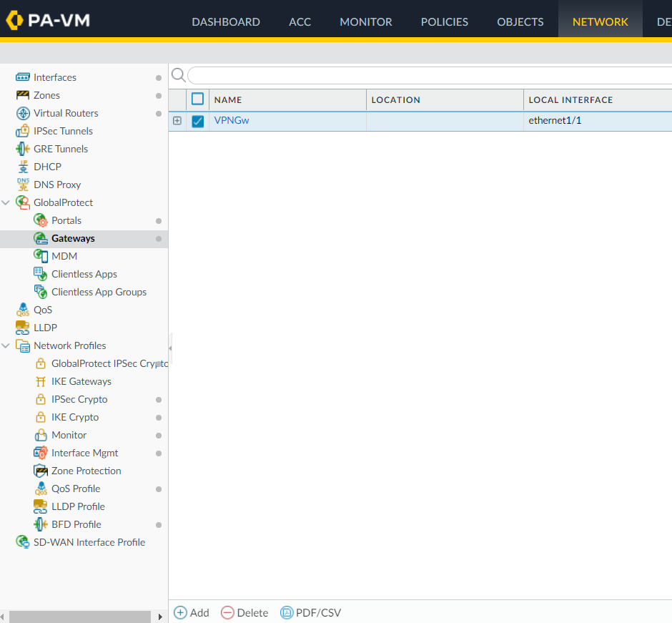Collapse the Network Profiles tree node
The width and height of the screenshot is (672, 623).
click(6, 345)
